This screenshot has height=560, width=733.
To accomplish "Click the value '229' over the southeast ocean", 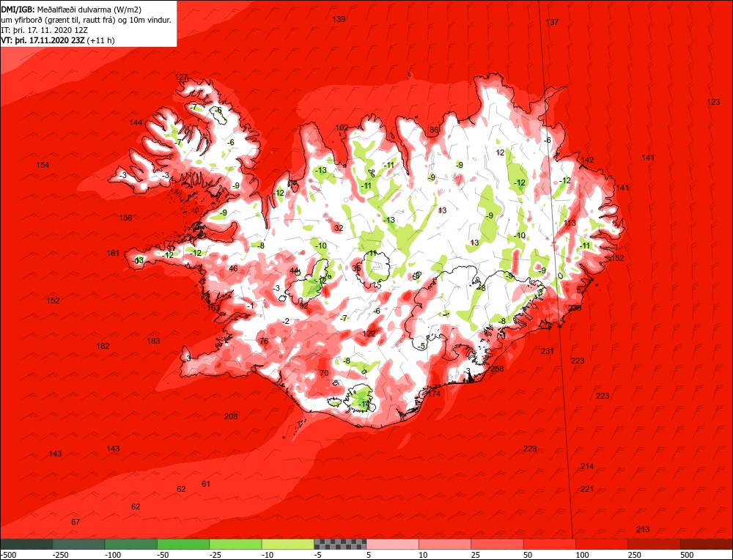I will (530, 449).
